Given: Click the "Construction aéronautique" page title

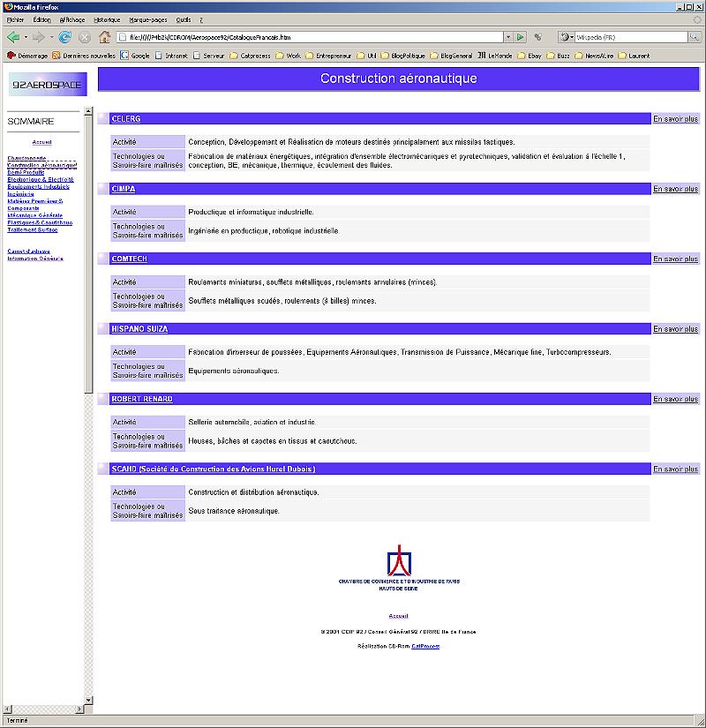Looking at the screenshot, I should point(399,79).
